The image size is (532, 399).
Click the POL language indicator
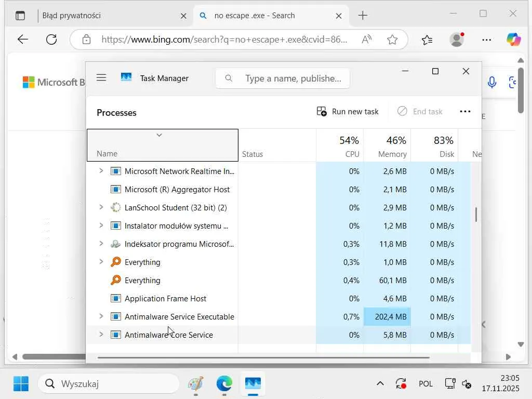tap(425, 384)
